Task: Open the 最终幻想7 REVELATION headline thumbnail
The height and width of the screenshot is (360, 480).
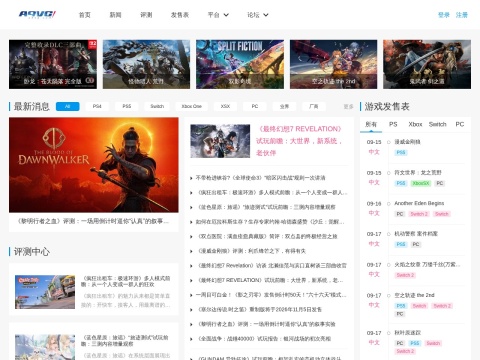Action: (220, 141)
